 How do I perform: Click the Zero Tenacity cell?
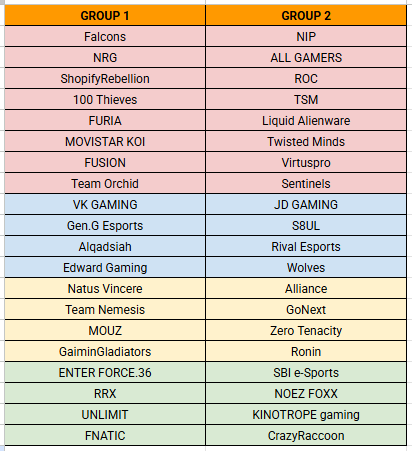(306, 330)
